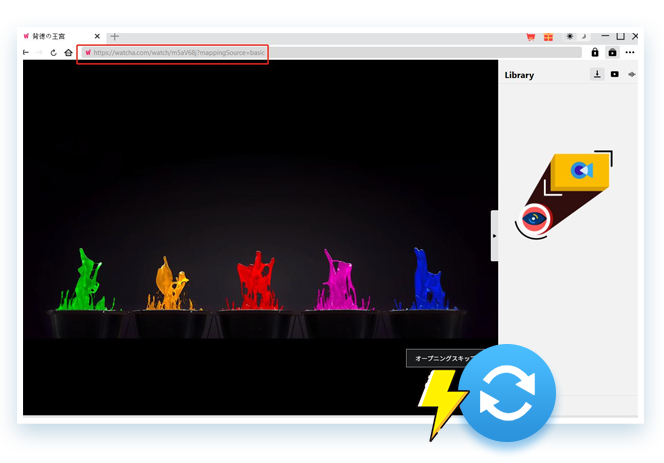Show recorded videos in the Library panel
The width and height of the screenshot is (664, 463).
click(614, 74)
